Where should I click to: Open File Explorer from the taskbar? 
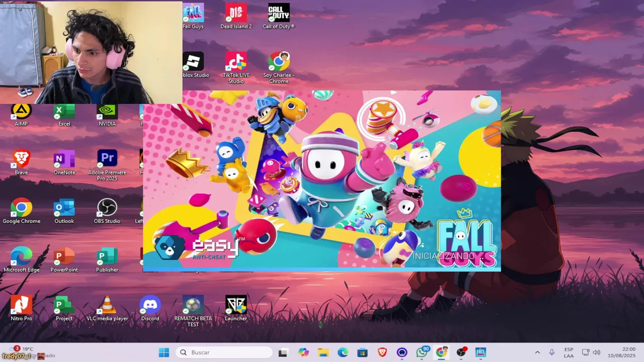pos(323,352)
